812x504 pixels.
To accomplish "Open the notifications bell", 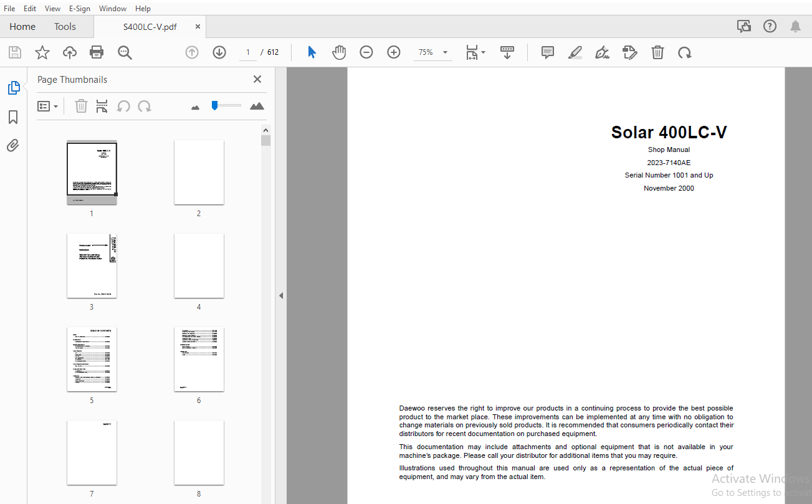I will pyautogui.click(x=795, y=26).
